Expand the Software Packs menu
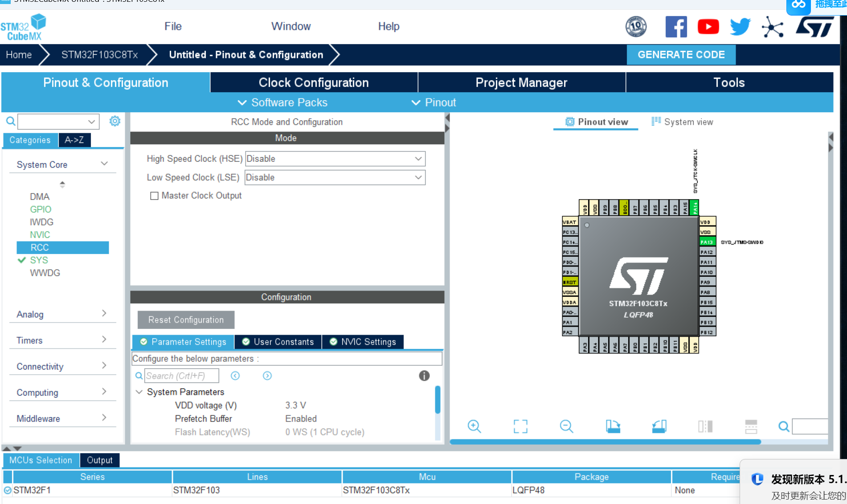This screenshot has height=504, width=847. pos(282,102)
